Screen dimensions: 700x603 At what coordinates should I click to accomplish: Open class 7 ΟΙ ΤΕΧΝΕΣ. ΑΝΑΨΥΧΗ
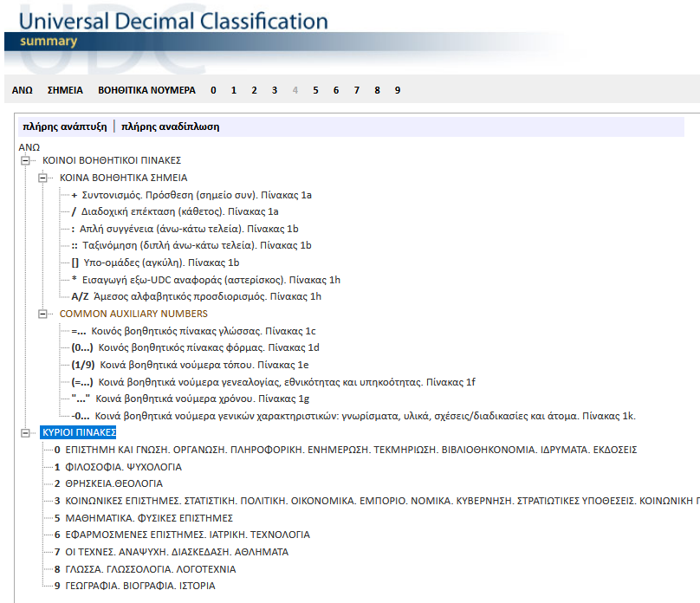[172, 552]
